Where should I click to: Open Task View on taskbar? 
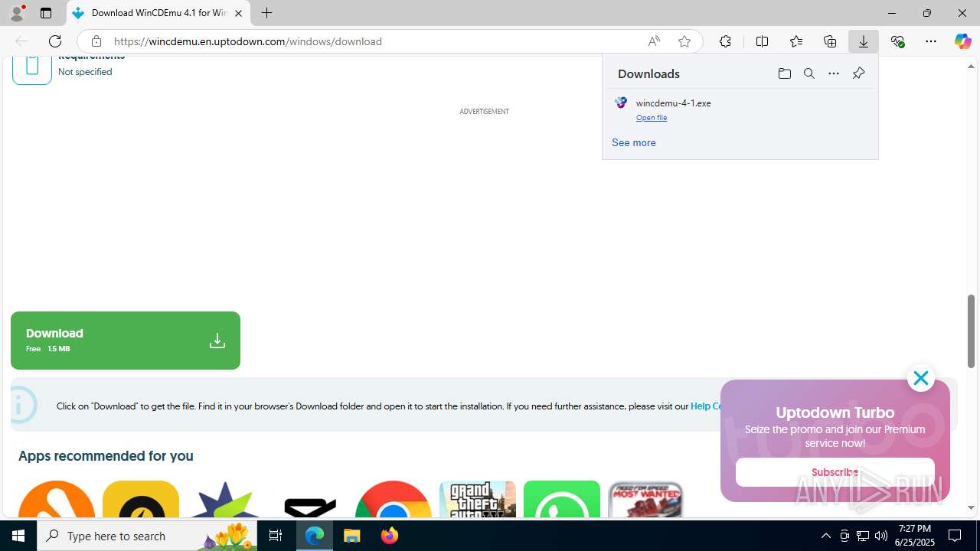pyautogui.click(x=276, y=536)
